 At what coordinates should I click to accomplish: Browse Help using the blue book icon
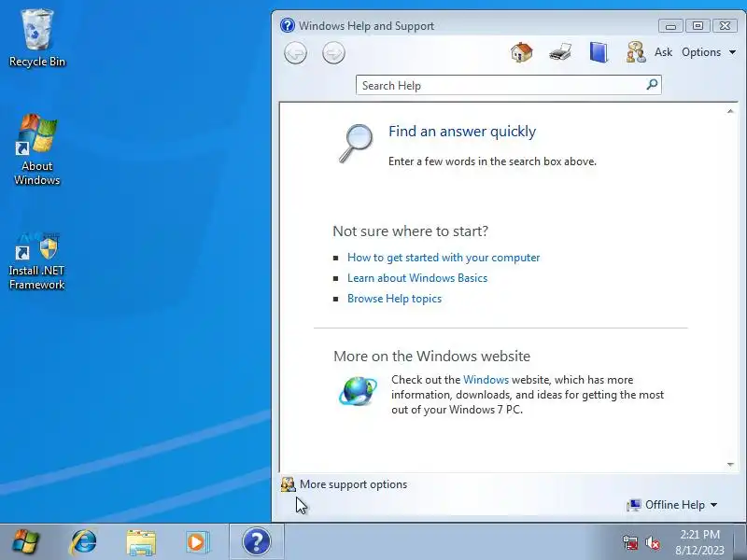point(599,52)
